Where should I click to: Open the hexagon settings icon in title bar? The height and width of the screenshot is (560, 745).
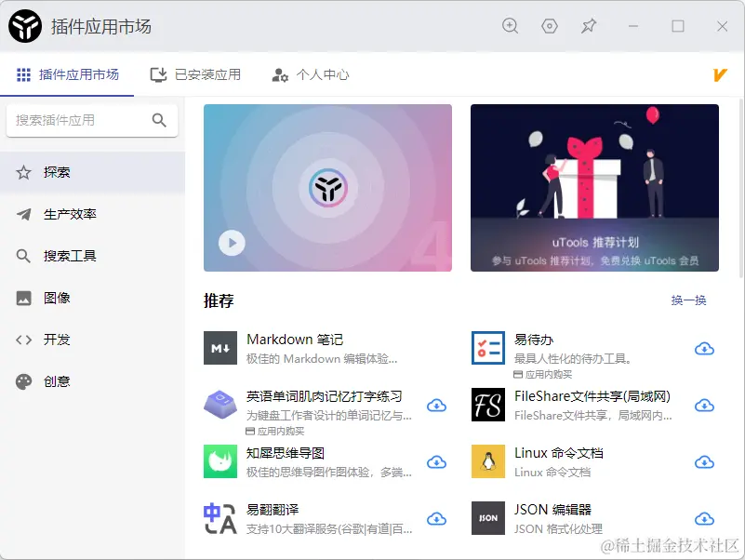tap(550, 26)
